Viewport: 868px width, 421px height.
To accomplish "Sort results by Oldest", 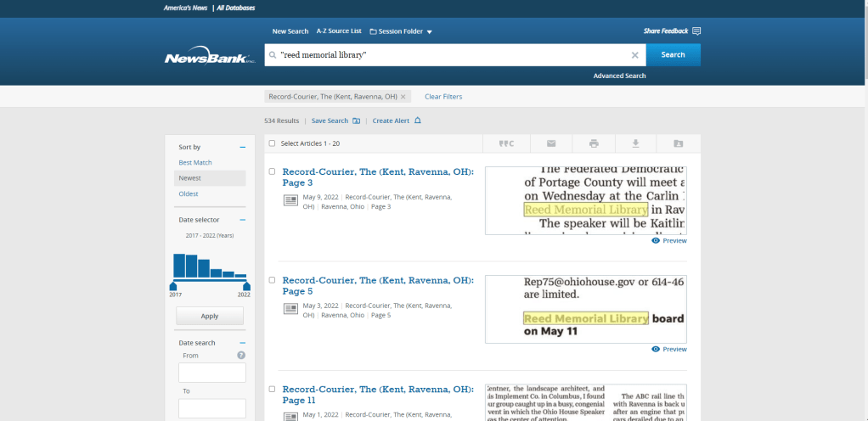I will [189, 194].
